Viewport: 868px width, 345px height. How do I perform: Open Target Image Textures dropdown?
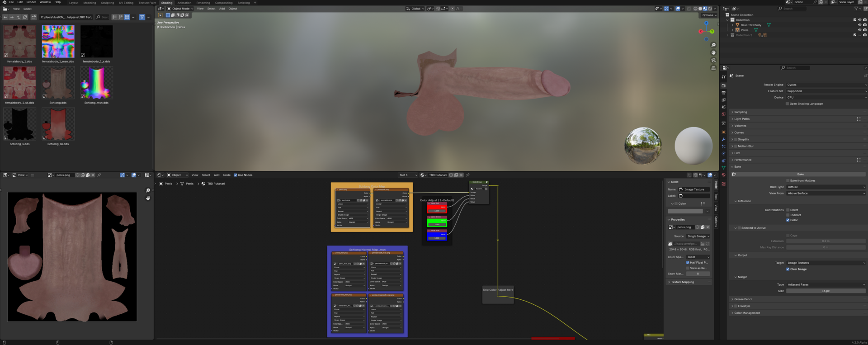[826, 263]
